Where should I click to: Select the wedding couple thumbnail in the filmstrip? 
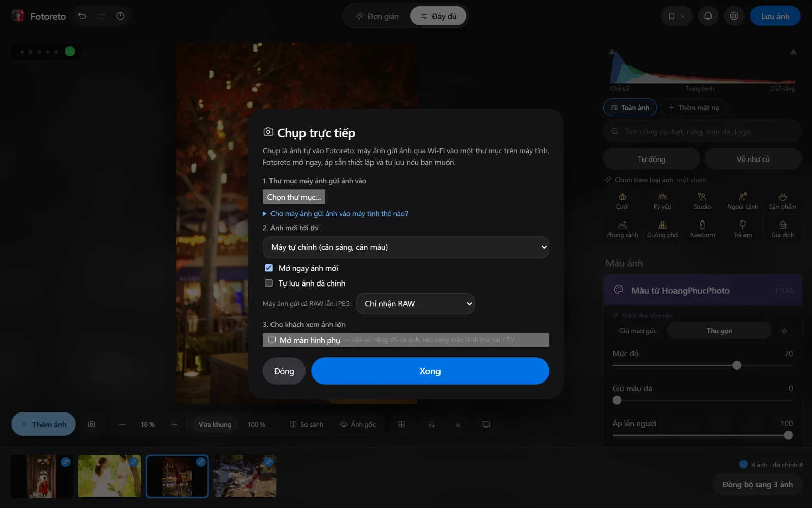pos(109,476)
